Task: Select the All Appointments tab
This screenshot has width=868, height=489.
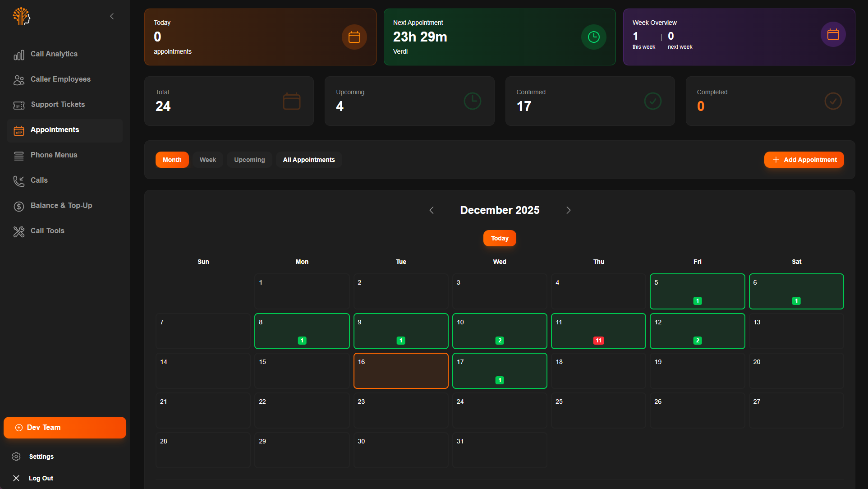Action: [309, 160]
